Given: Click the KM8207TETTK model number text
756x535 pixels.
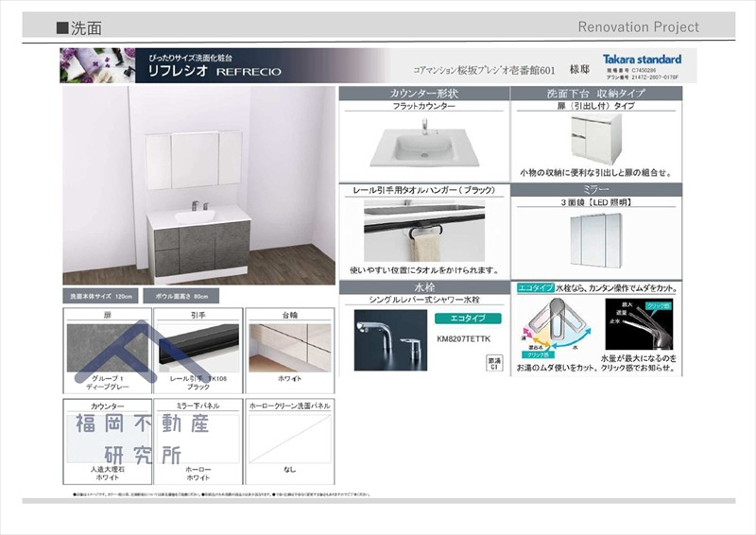Looking at the screenshot, I should [463, 339].
